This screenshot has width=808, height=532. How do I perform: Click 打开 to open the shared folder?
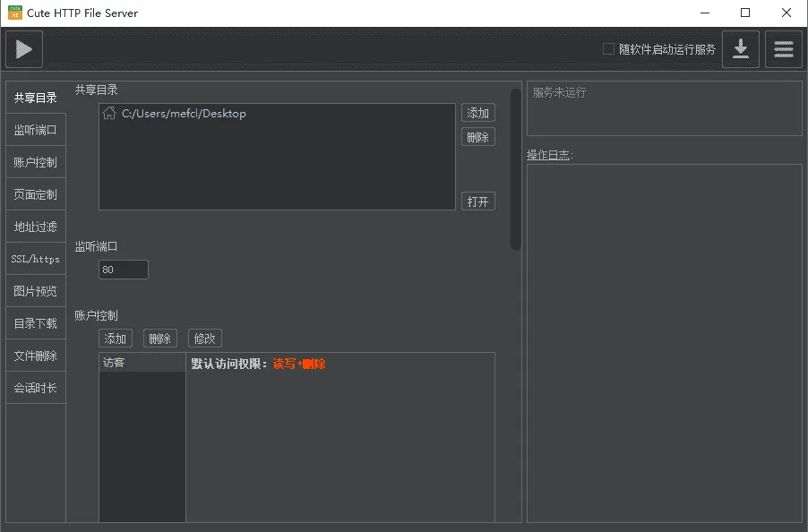477,201
